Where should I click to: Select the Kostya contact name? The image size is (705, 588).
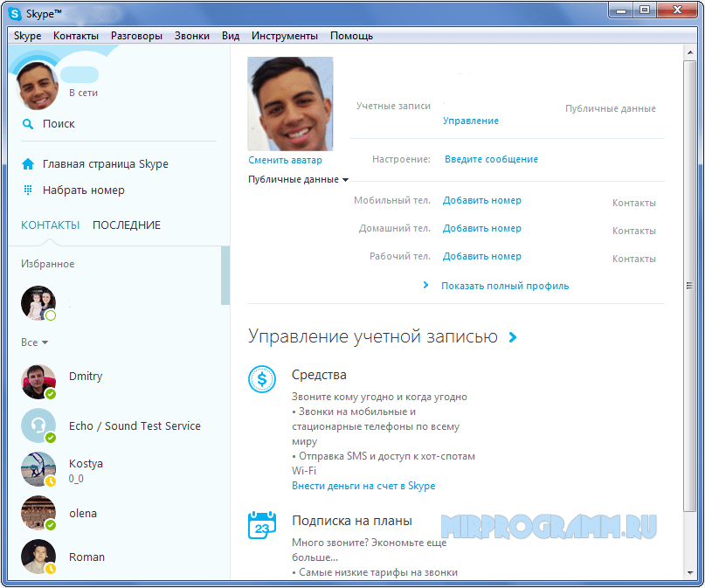86,463
